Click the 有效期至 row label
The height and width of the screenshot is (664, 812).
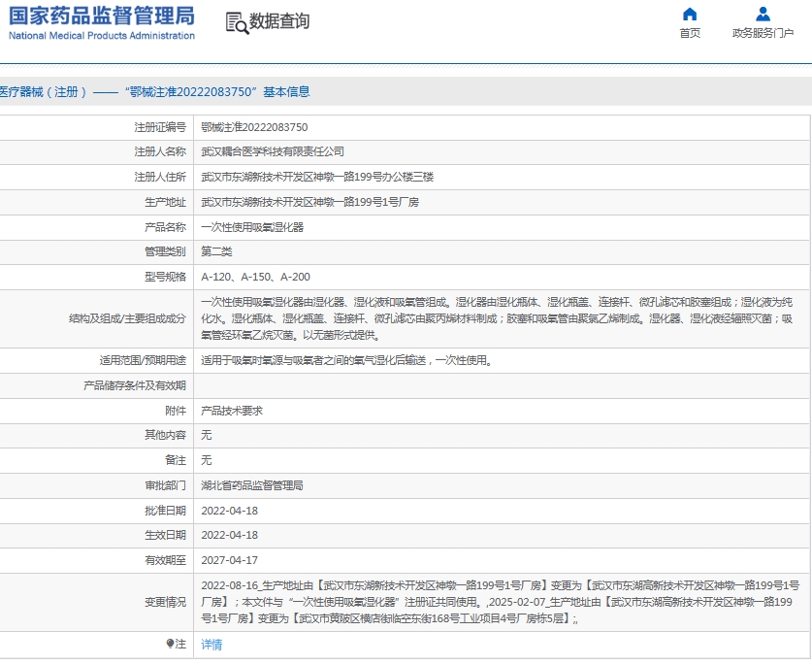coord(165,560)
